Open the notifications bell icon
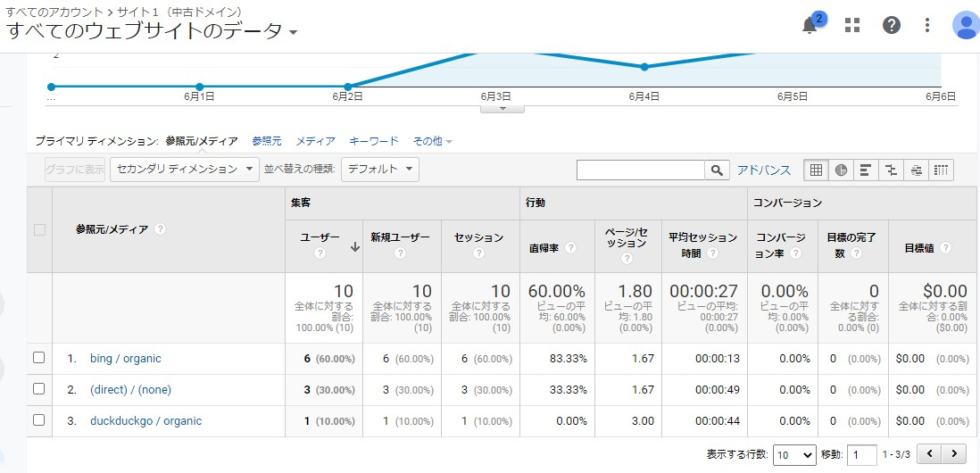 click(x=810, y=25)
